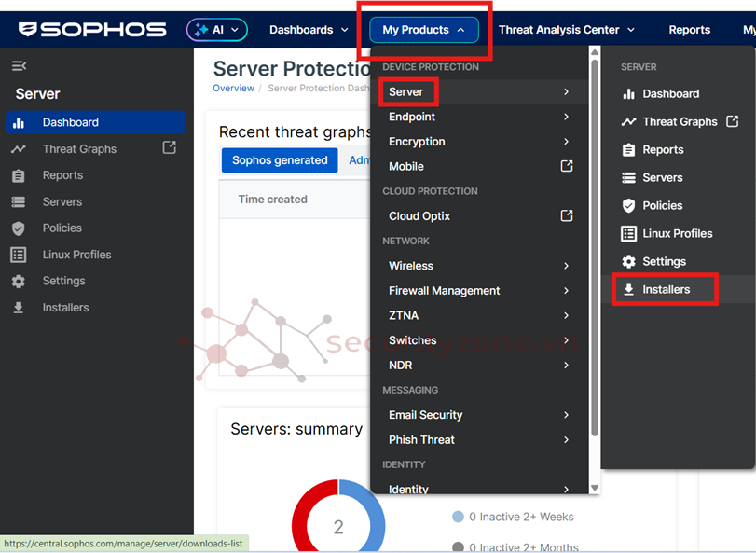This screenshot has height=553, width=756.
Task: Expand the Endpoint submenu arrow
Action: click(x=566, y=117)
